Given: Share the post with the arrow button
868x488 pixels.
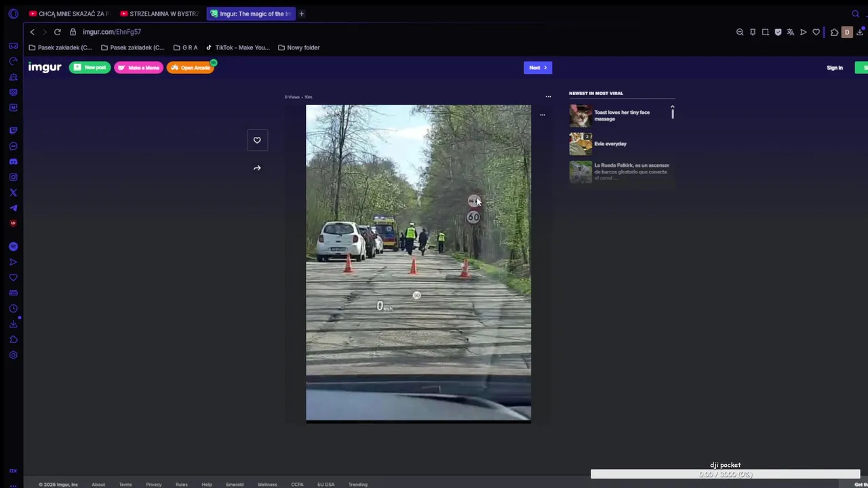Looking at the screenshot, I should 257,168.
